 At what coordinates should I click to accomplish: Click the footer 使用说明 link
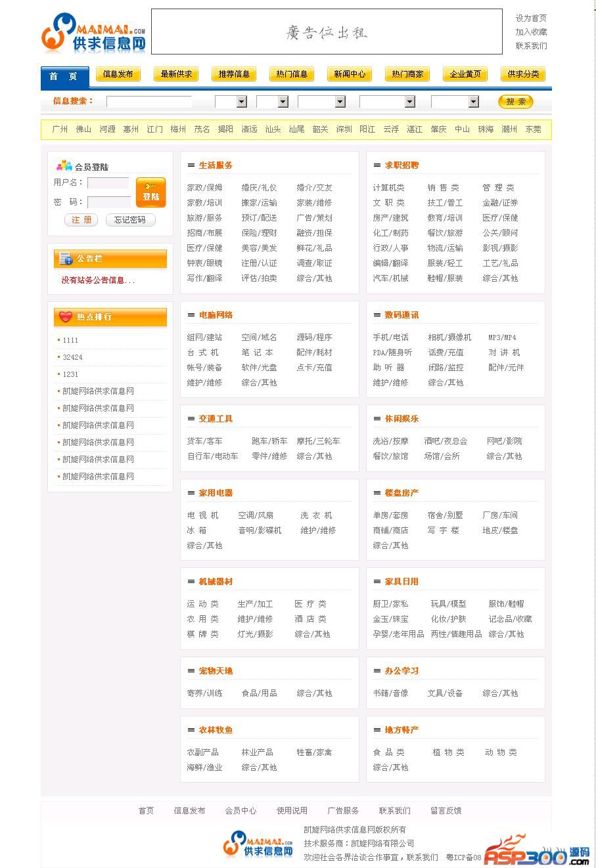(x=292, y=811)
